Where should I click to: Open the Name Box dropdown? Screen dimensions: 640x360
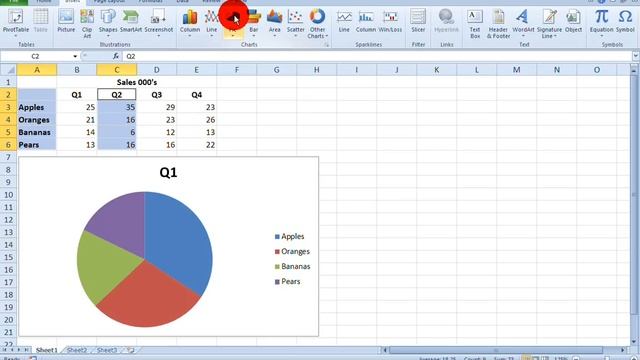[75, 56]
